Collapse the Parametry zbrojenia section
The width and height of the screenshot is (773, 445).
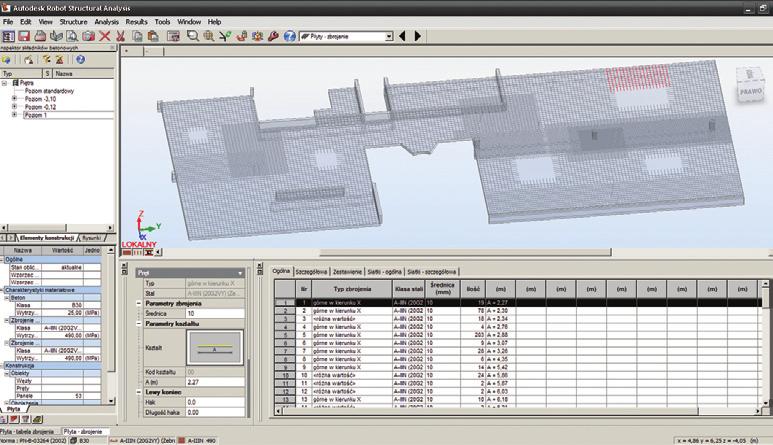139,304
